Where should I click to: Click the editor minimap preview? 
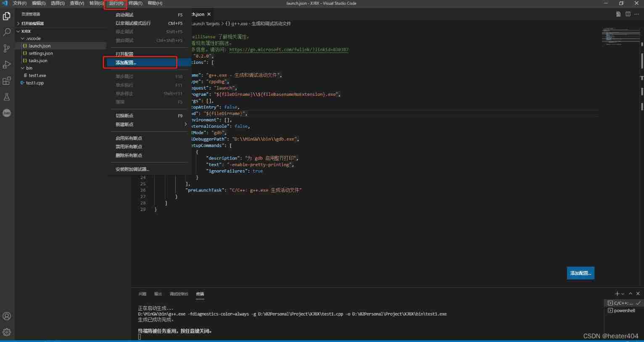620,36
